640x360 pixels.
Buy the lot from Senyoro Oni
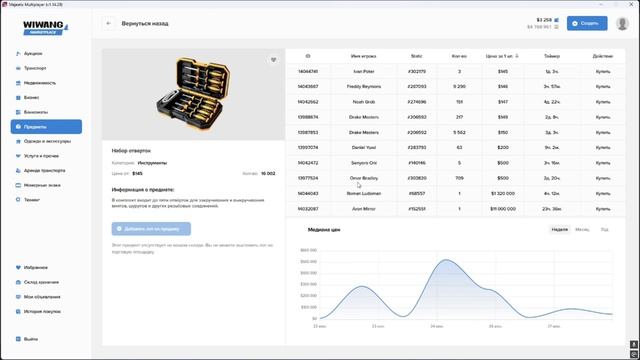[602, 163]
